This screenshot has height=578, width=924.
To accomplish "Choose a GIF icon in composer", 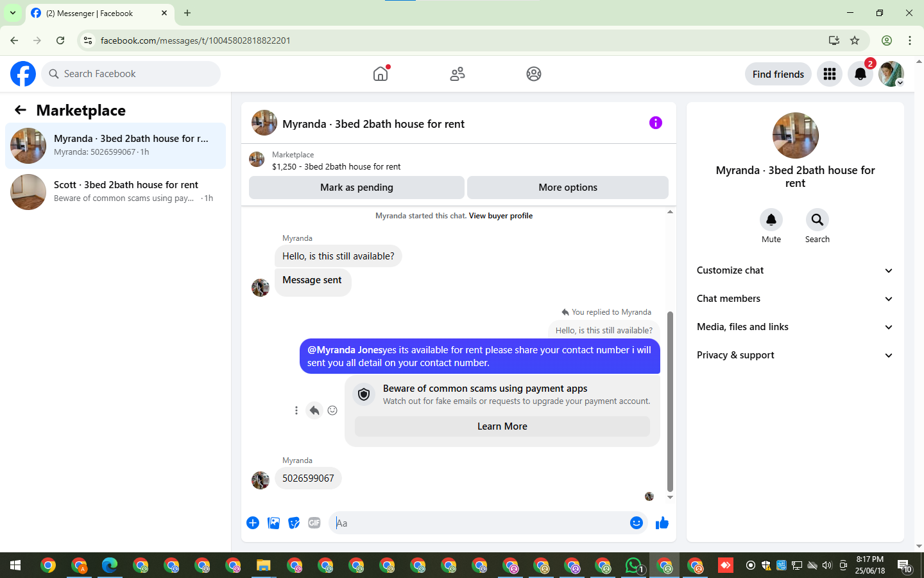I will (x=314, y=523).
